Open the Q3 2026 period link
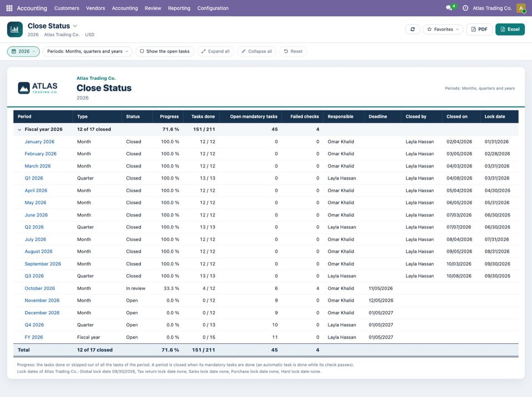The height and width of the screenshot is (397, 532). (34, 276)
